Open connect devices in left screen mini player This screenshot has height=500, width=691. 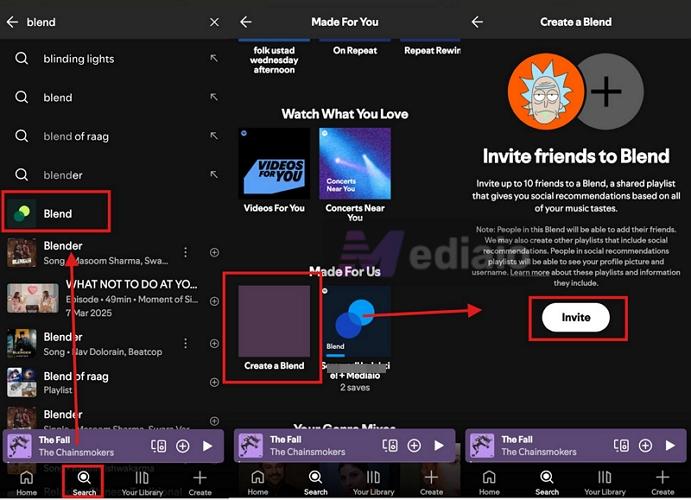click(x=159, y=446)
